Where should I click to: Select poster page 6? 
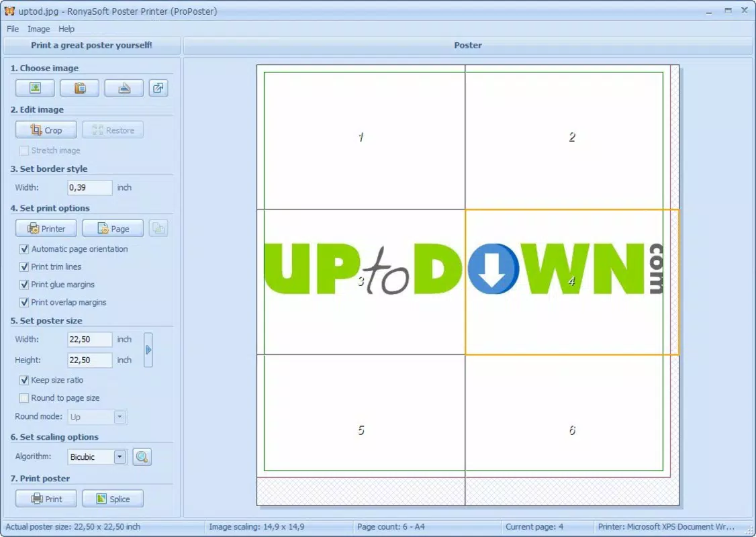click(x=572, y=430)
